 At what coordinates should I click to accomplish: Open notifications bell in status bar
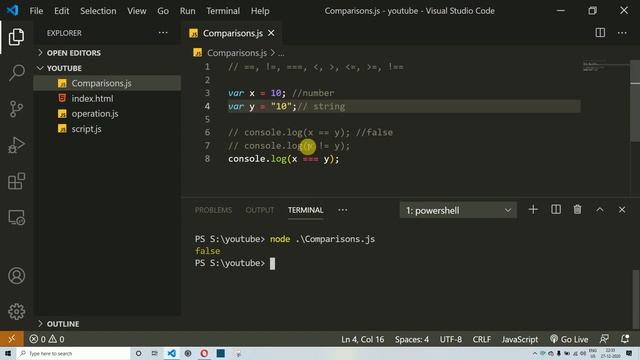click(x=625, y=339)
